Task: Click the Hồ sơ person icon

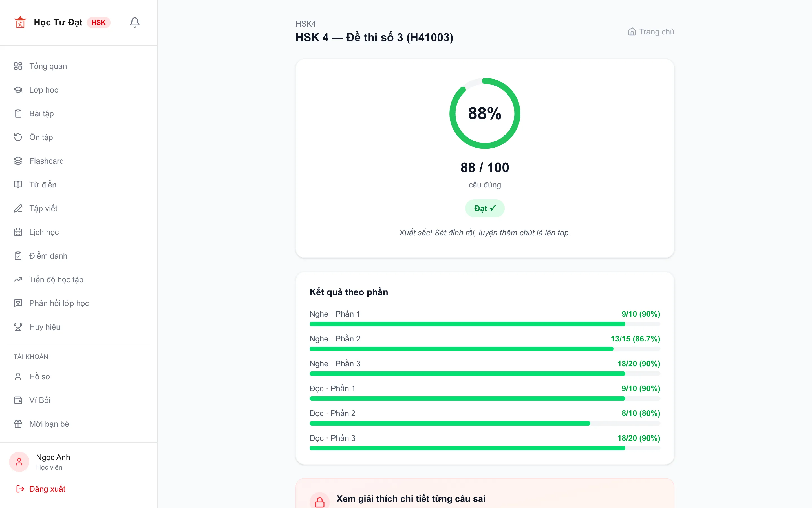Action: tap(18, 377)
